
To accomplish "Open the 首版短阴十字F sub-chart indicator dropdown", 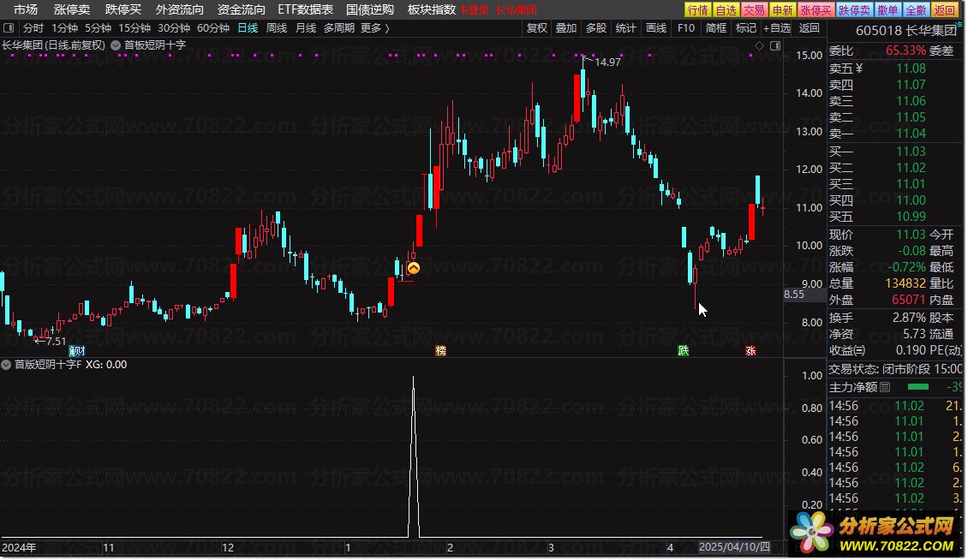I will pyautogui.click(x=6, y=365).
